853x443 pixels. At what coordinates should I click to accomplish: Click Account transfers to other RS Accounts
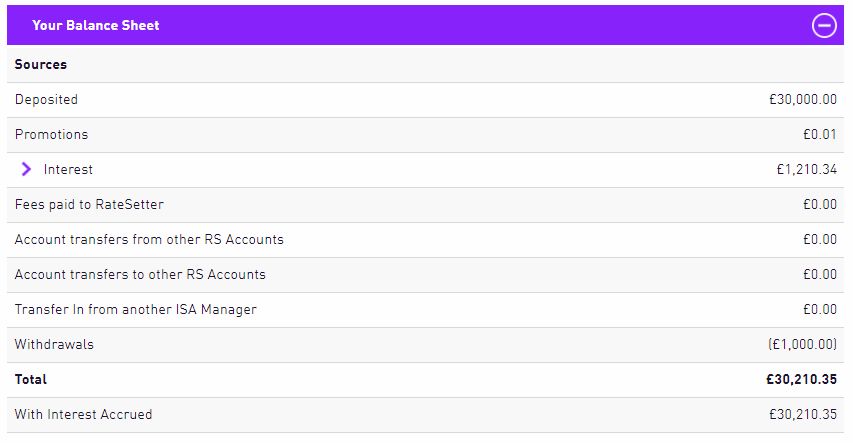140,274
